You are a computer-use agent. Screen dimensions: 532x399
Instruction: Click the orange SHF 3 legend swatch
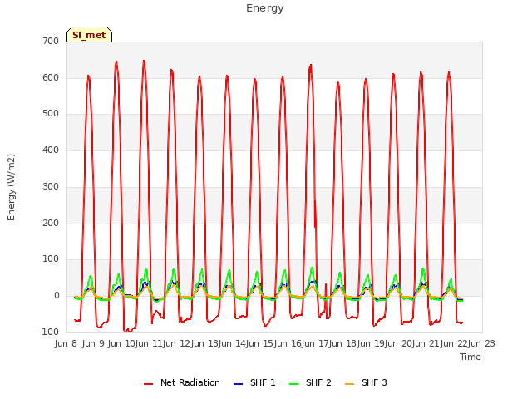[x=349, y=384]
